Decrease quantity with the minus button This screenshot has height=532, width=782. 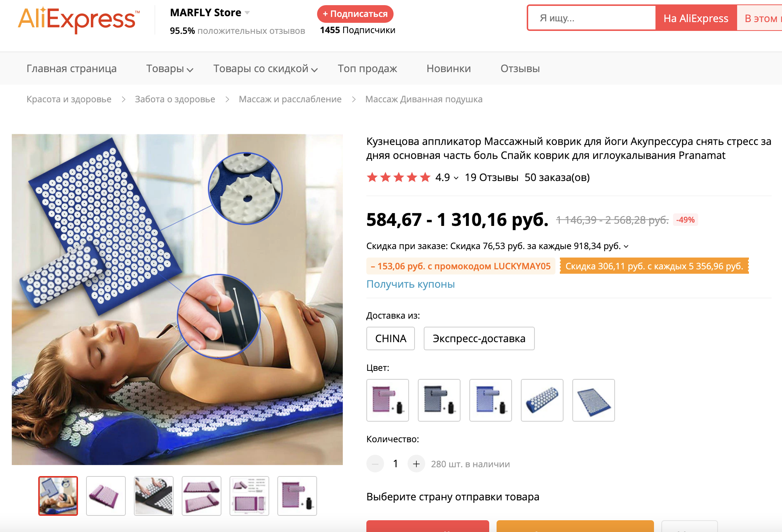coord(375,464)
